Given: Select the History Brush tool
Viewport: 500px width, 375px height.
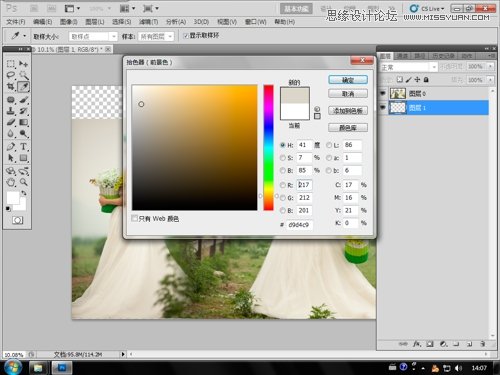Looking at the screenshot, I should point(24,111).
